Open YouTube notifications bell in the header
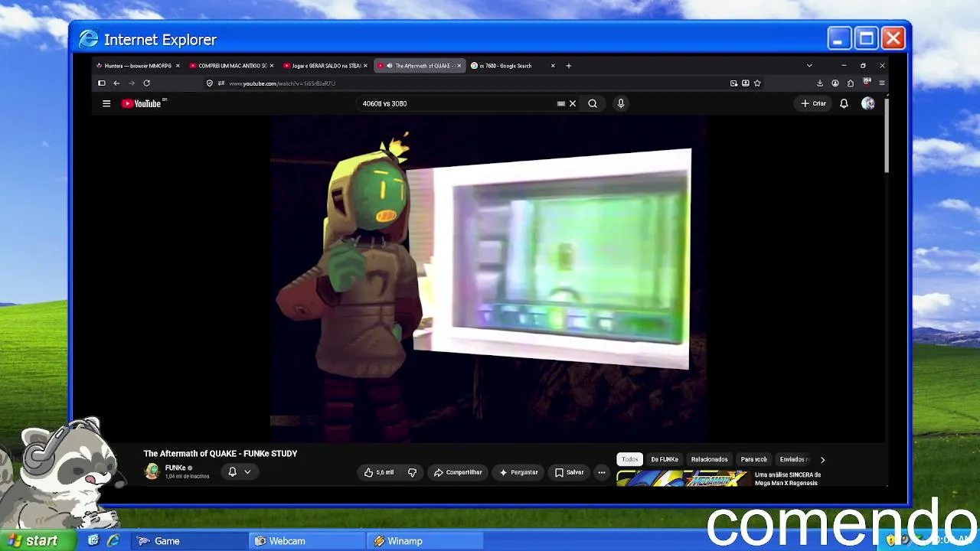980x551 pixels. click(x=844, y=103)
